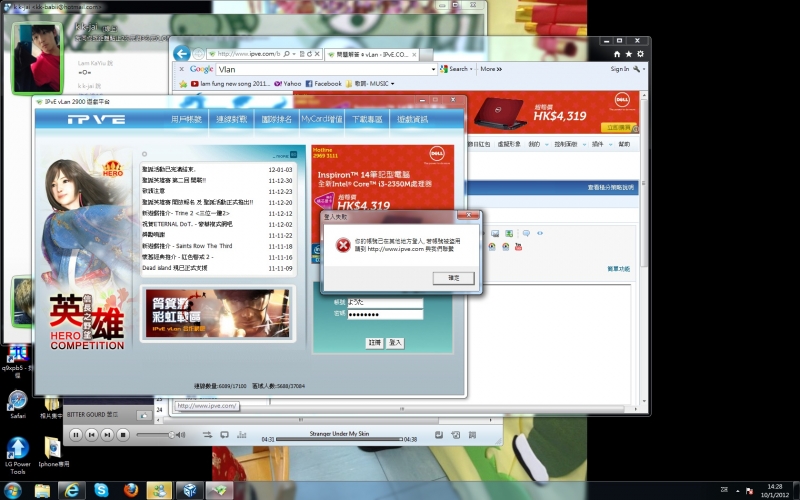The image size is (800, 500).
Task: Open the browser Tools gear icon
Action: 640,54
